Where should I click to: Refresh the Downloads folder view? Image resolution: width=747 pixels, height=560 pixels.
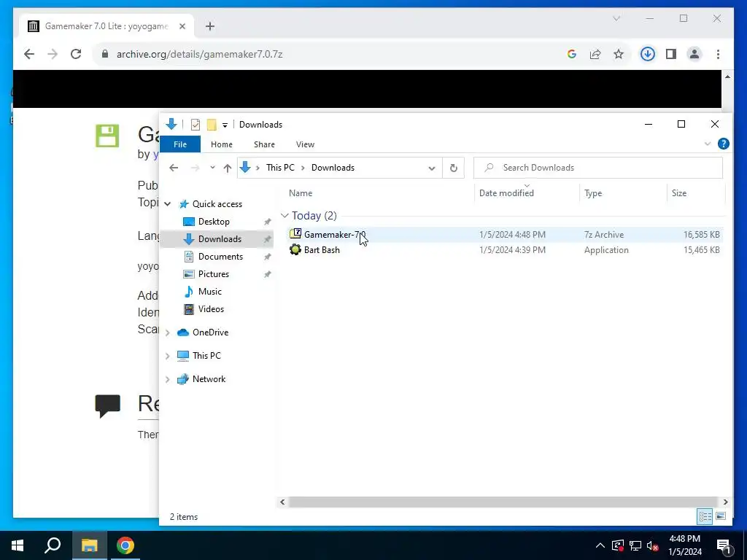454,168
